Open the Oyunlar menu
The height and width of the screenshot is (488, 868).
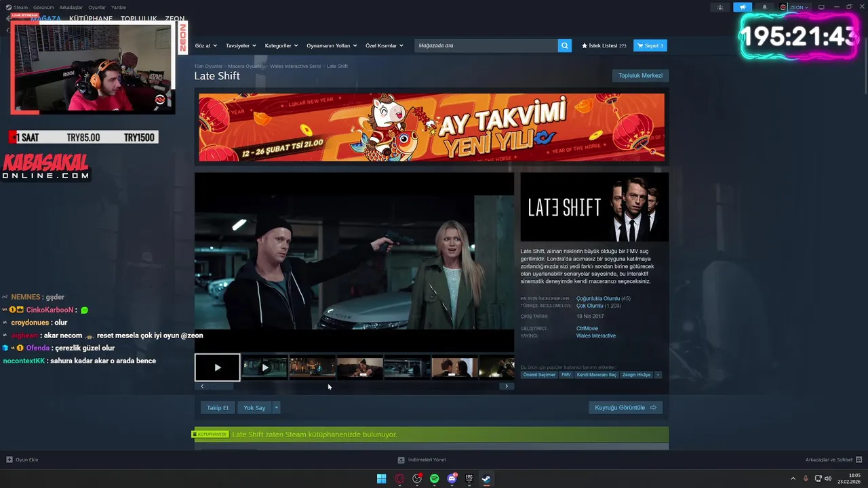coord(97,7)
